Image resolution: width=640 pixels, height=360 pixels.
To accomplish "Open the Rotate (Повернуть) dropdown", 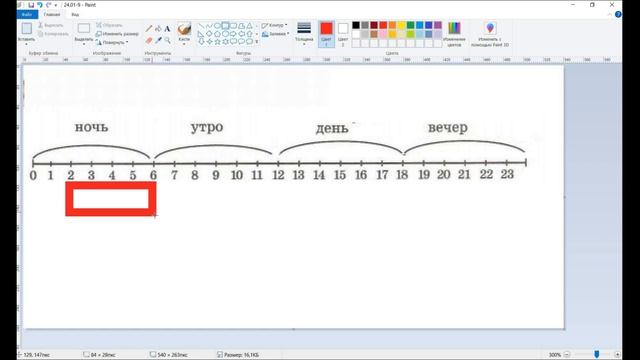I will [112, 42].
